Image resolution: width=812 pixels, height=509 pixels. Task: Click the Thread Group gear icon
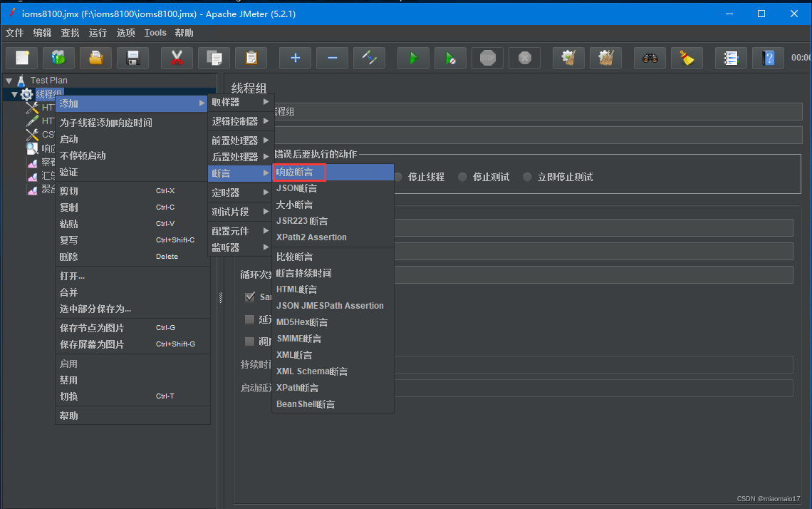click(27, 94)
